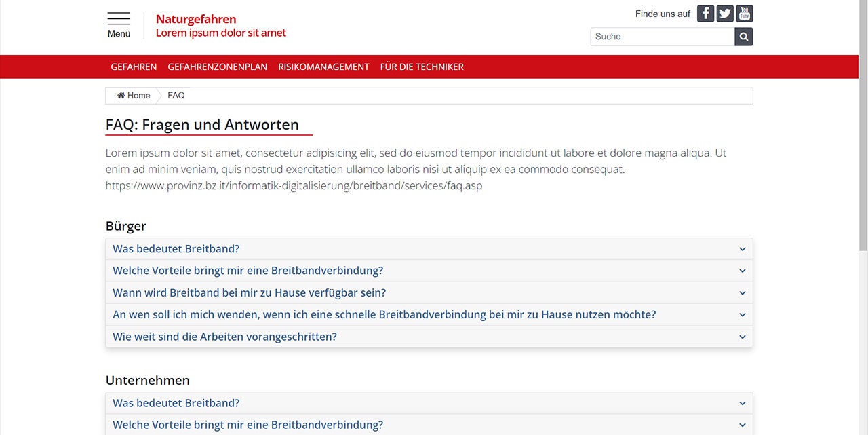Expand 'Was bedeutet Breitband?' under Unternehmen

tap(176, 403)
